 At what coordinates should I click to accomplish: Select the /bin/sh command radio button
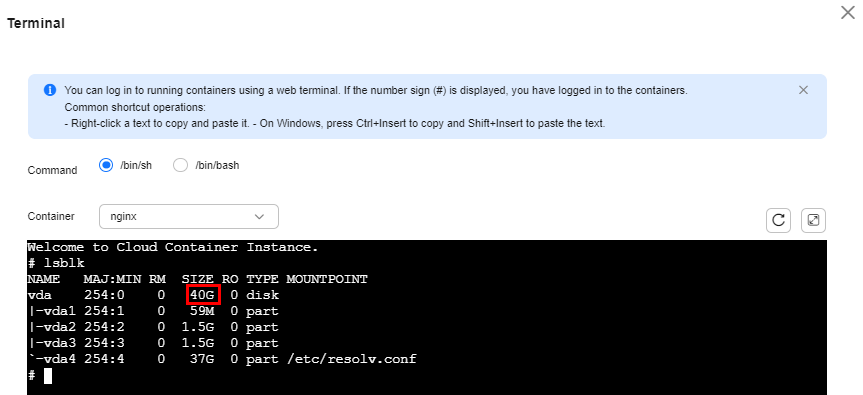(106, 165)
